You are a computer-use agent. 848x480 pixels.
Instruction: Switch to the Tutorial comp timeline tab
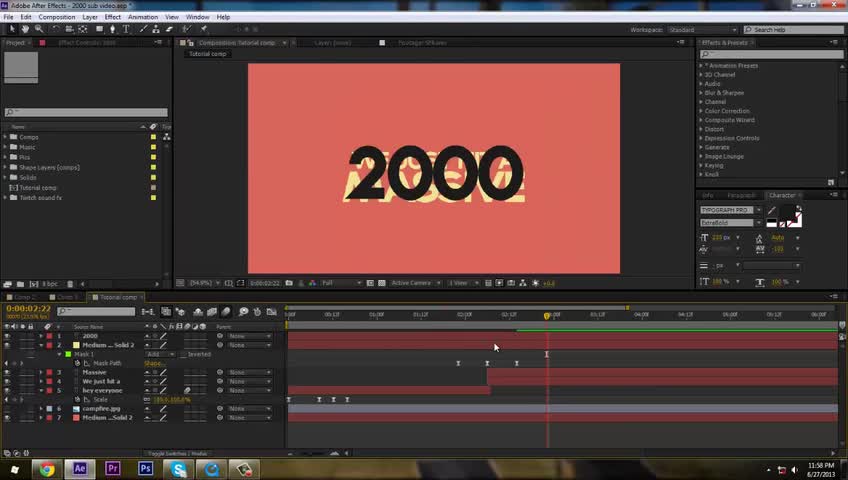pos(118,297)
